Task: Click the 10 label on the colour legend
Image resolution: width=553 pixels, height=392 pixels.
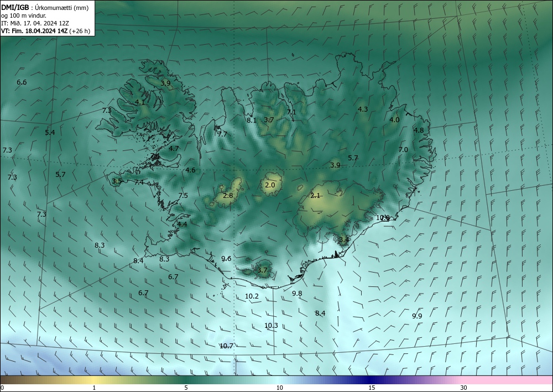Action: (x=279, y=388)
